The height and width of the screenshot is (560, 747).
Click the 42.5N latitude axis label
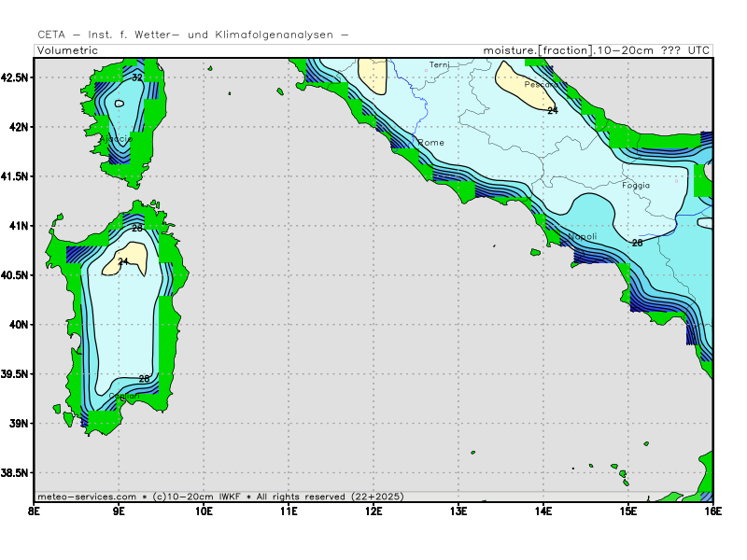pos(17,77)
